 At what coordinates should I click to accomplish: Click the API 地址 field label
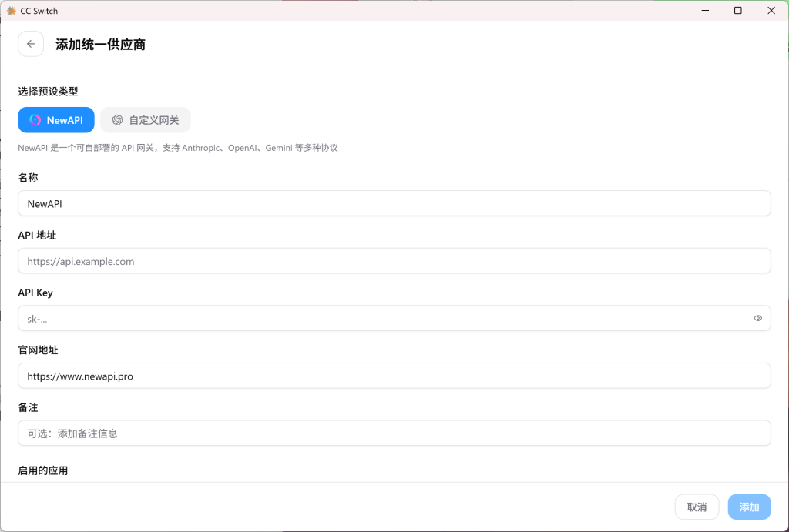click(x=37, y=236)
